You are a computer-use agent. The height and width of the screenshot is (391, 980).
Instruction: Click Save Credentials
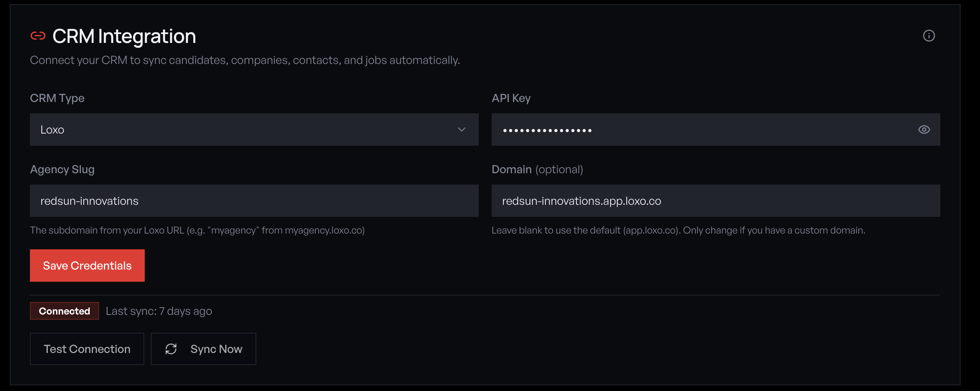click(87, 266)
